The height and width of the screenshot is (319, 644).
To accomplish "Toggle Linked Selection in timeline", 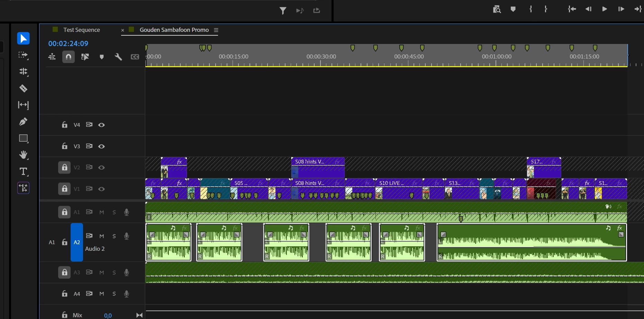I will click(85, 57).
